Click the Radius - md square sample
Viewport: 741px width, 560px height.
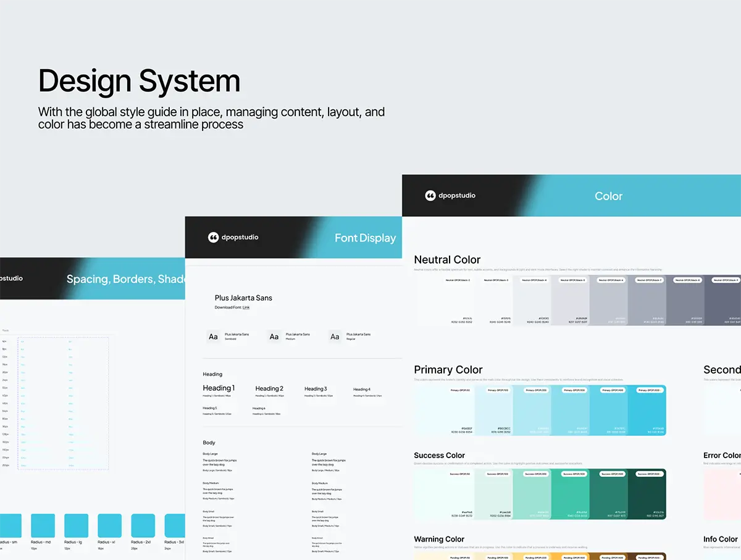(43, 525)
